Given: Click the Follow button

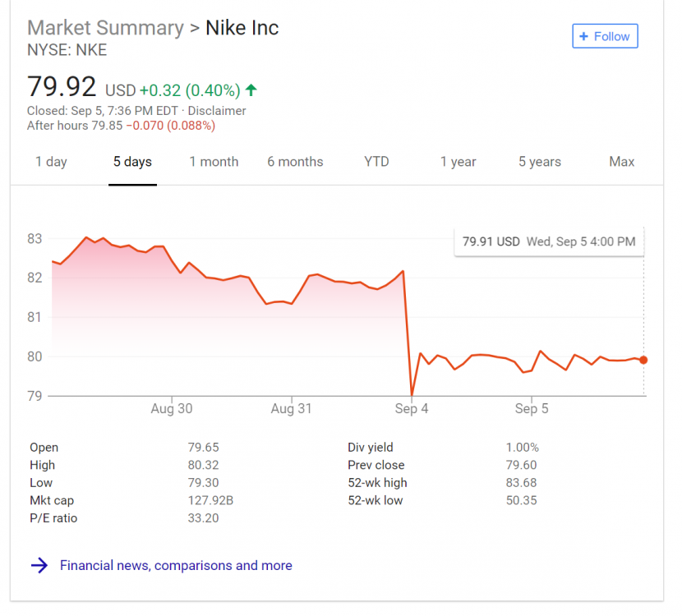Looking at the screenshot, I should click(605, 36).
